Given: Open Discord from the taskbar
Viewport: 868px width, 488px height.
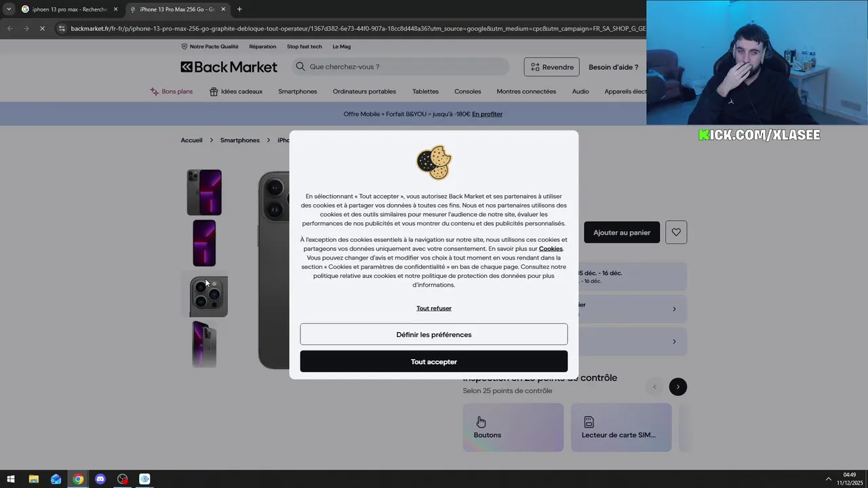Looking at the screenshot, I should tap(100, 479).
